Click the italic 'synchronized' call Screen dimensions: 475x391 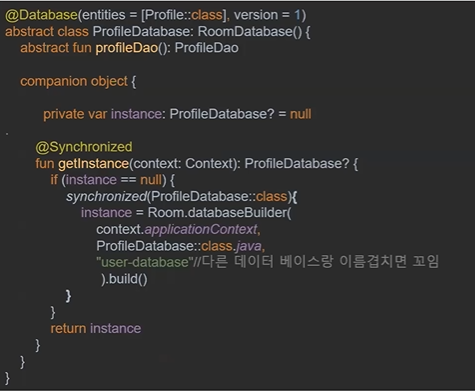coord(106,197)
